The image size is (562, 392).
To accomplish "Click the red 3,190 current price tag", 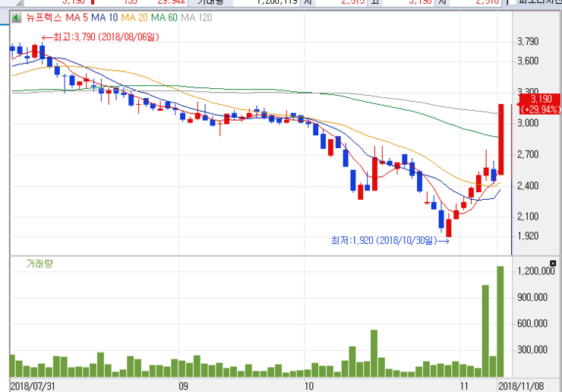I will click(540, 104).
